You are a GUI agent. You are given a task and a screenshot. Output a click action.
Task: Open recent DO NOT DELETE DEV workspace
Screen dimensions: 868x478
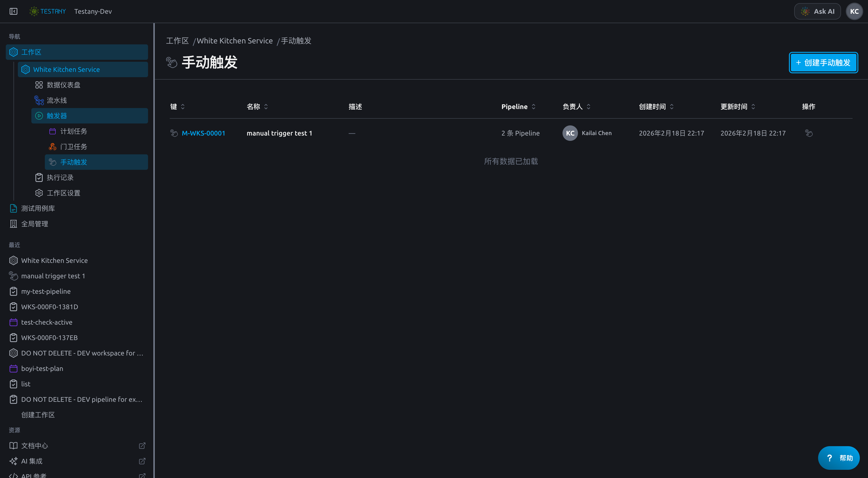[x=82, y=353]
